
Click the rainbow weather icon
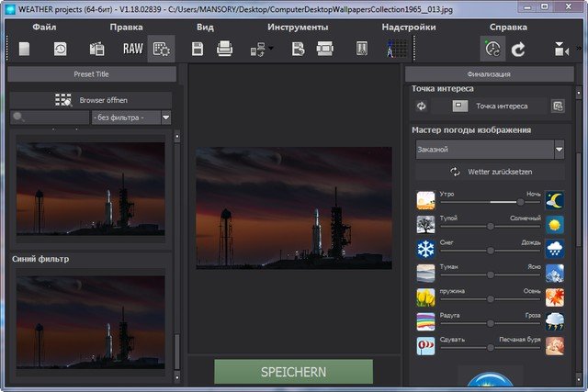pyautogui.click(x=425, y=321)
